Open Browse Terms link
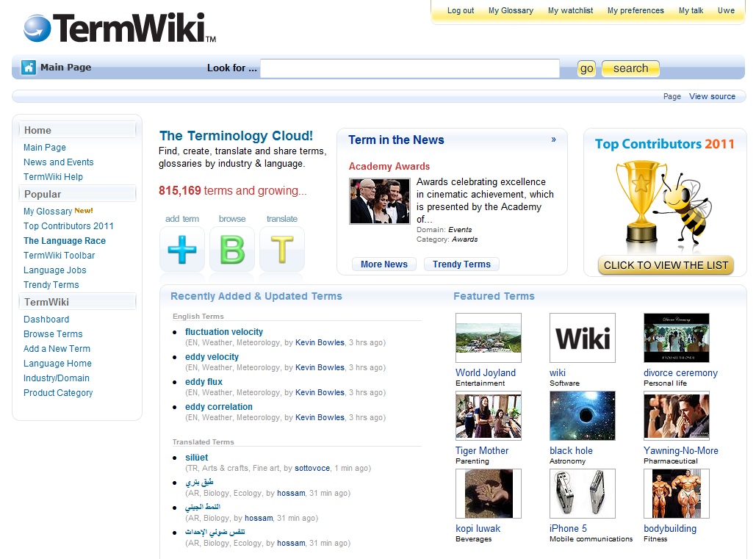 click(x=53, y=334)
